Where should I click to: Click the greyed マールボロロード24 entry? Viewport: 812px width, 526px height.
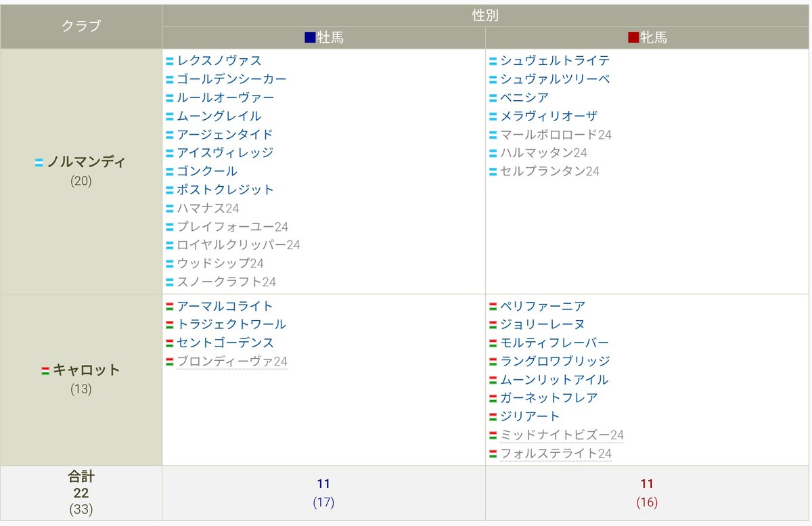(x=556, y=134)
